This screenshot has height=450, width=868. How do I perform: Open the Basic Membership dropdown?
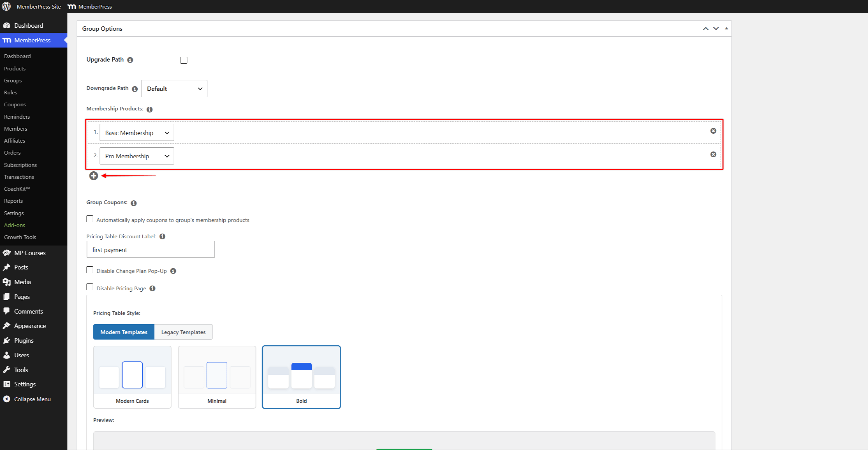point(137,133)
